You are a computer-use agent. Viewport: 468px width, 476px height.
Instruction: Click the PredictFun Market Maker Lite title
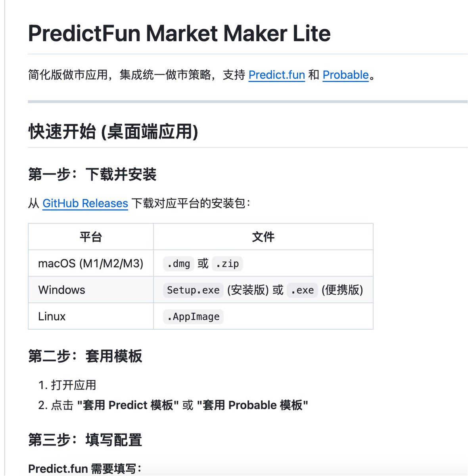coord(179,33)
